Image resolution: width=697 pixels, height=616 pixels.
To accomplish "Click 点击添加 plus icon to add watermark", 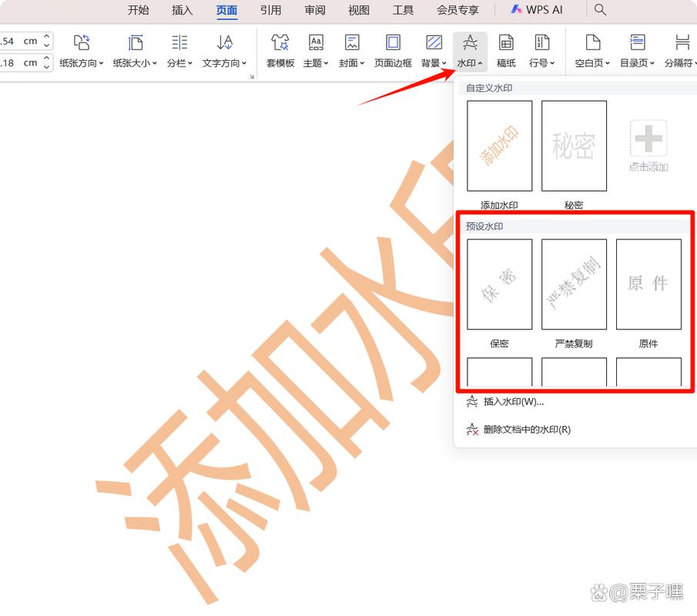I will (x=648, y=139).
